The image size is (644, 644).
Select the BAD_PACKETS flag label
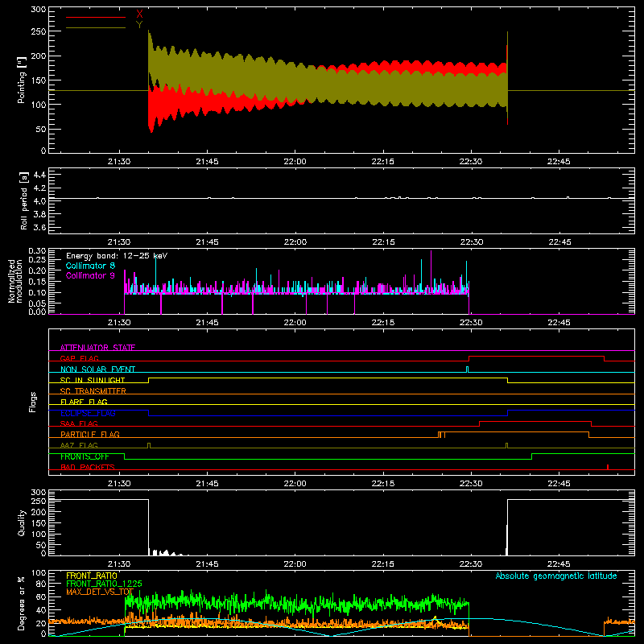point(88,467)
